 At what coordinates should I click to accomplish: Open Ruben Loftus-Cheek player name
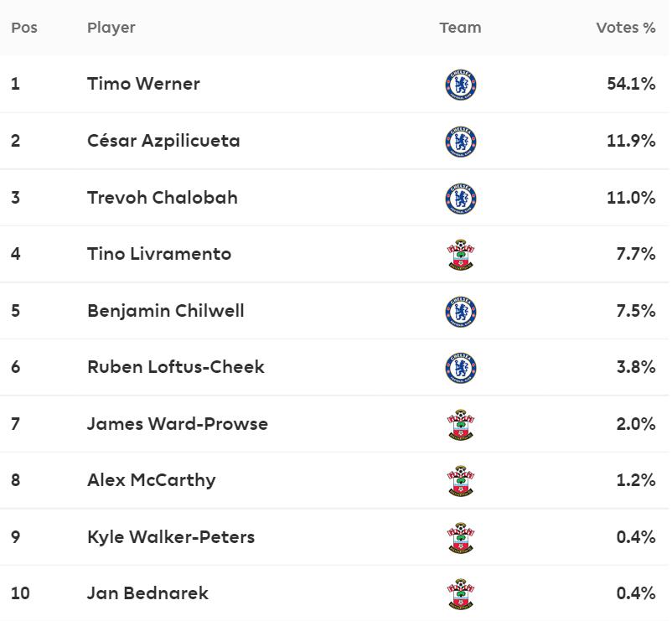[x=176, y=367]
